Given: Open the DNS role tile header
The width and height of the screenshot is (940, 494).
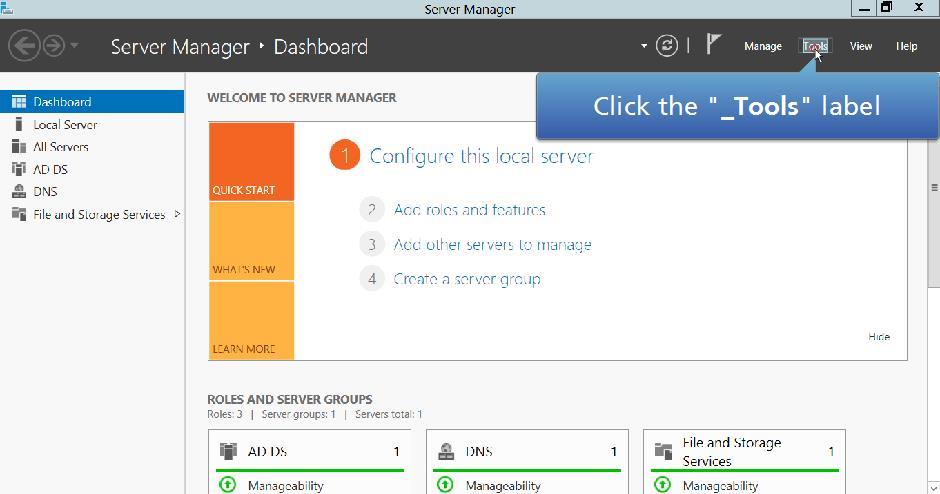Looking at the screenshot, I should [528, 451].
